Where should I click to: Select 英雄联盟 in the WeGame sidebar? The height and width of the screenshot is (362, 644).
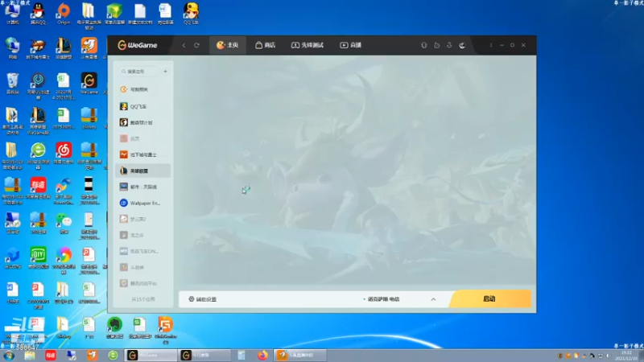[x=143, y=171]
